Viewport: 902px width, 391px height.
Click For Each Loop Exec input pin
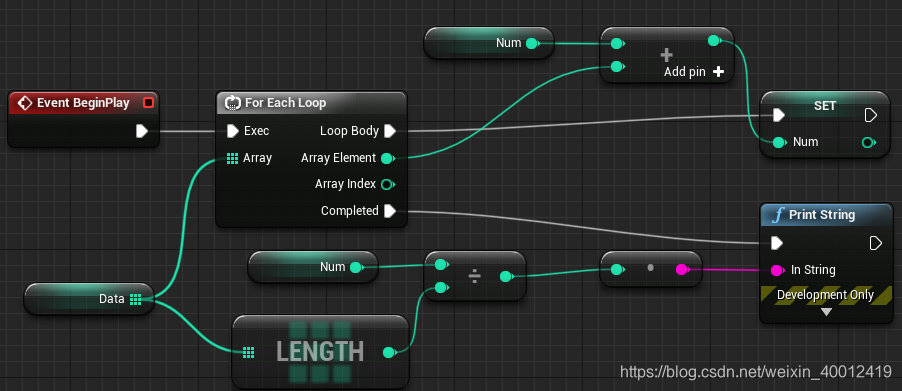pyautogui.click(x=232, y=131)
